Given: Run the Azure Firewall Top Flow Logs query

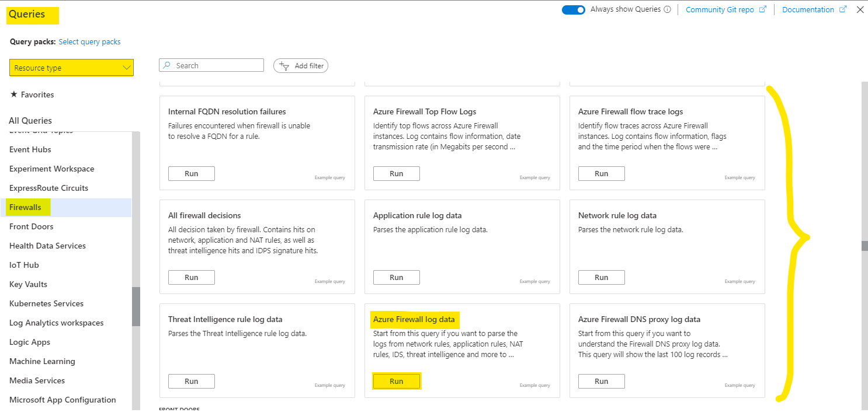Looking at the screenshot, I should 397,173.
